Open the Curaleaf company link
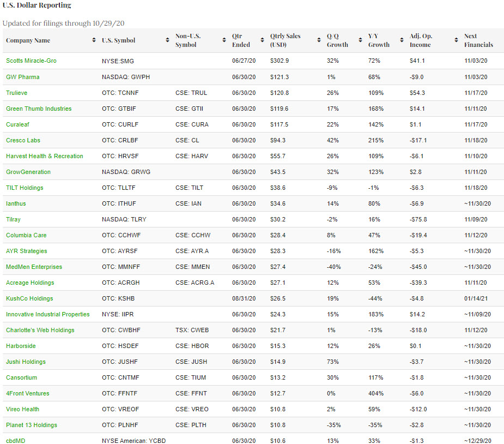 [17, 124]
